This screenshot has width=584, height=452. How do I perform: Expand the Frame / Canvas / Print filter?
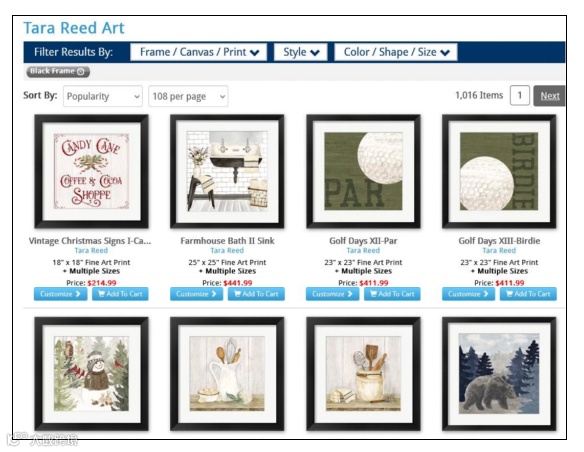199,52
